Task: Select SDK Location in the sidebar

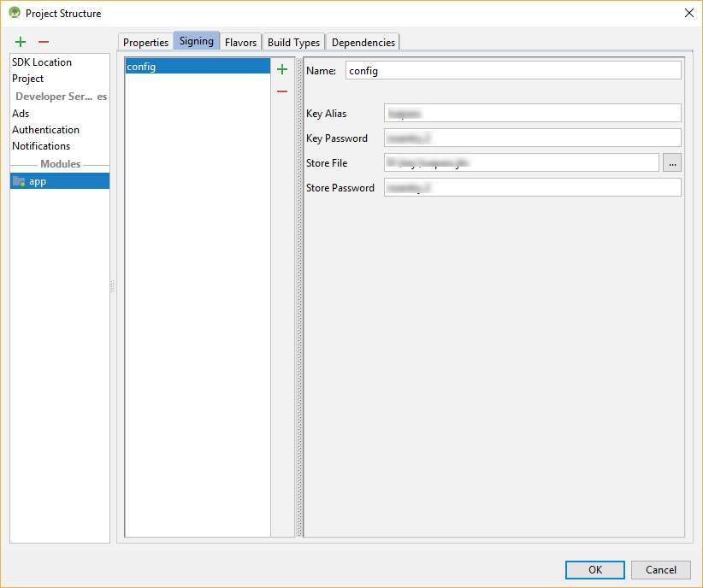Action: (x=42, y=62)
